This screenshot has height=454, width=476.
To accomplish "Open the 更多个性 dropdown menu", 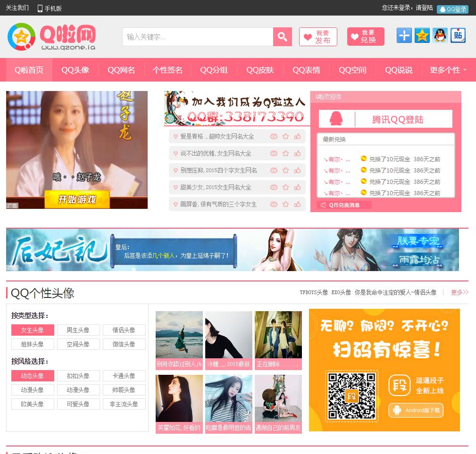I will point(448,70).
